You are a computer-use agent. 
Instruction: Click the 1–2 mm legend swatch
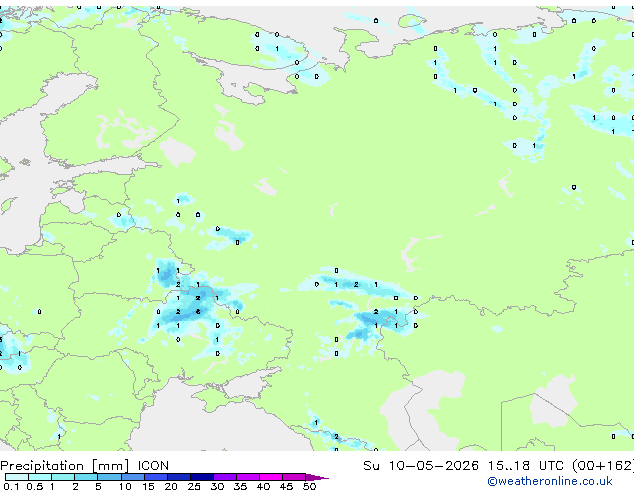coord(63,477)
